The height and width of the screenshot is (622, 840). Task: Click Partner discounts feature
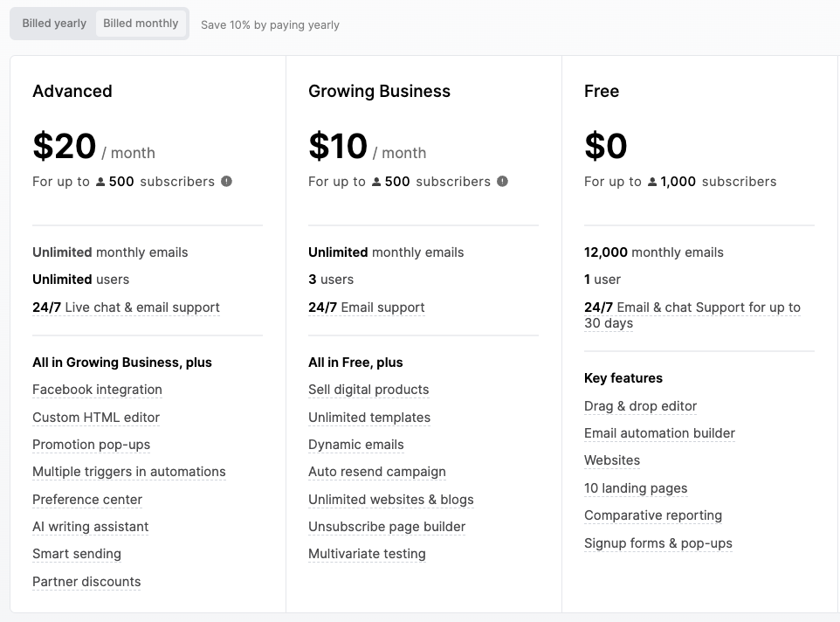coord(86,582)
